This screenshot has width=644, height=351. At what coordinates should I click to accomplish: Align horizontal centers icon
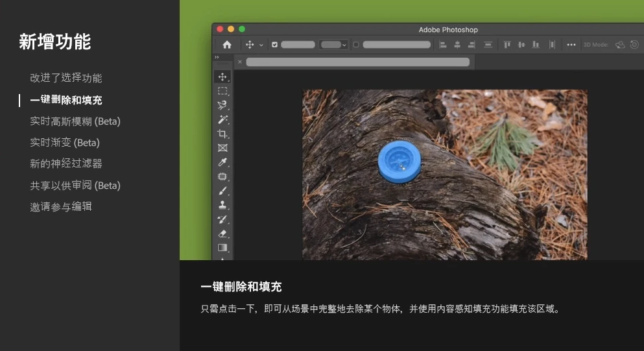pos(457,44)
